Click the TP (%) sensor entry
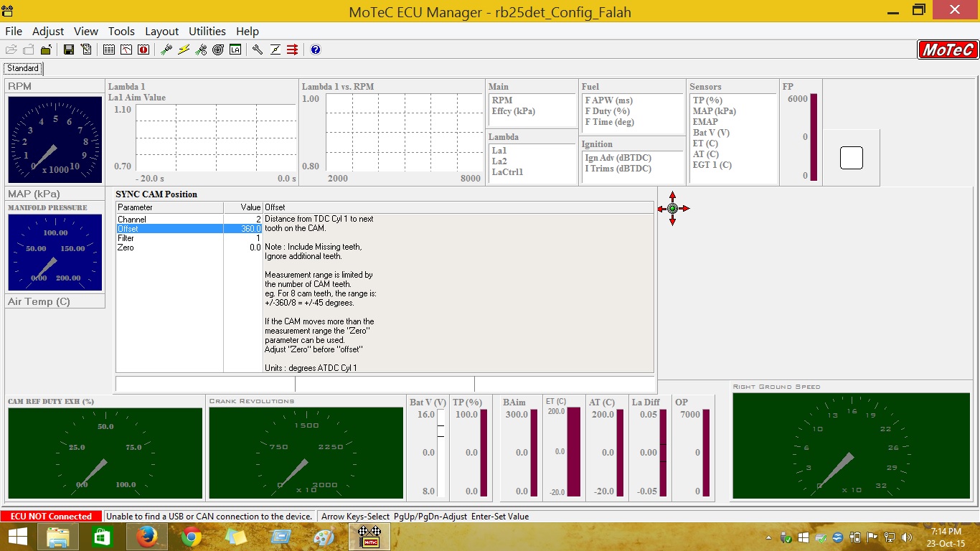Image resolution: width=980 pixels, height=551 pixels. click(x=707, y=100)
